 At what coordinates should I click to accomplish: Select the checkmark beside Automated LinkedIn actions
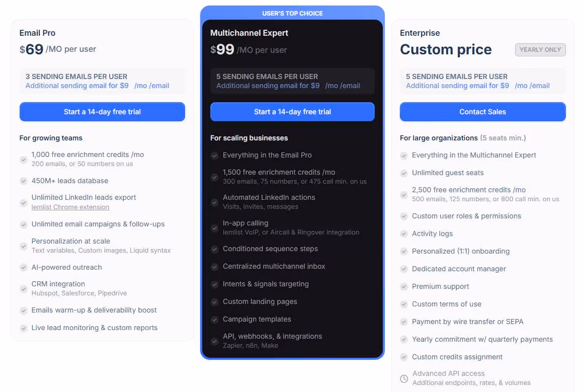click(214, 202)
